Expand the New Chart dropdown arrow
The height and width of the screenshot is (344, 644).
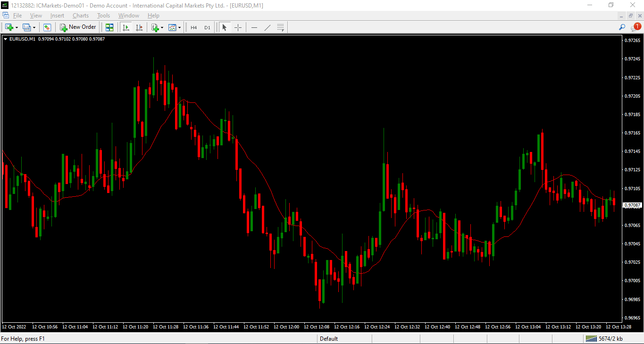[17, 28]
